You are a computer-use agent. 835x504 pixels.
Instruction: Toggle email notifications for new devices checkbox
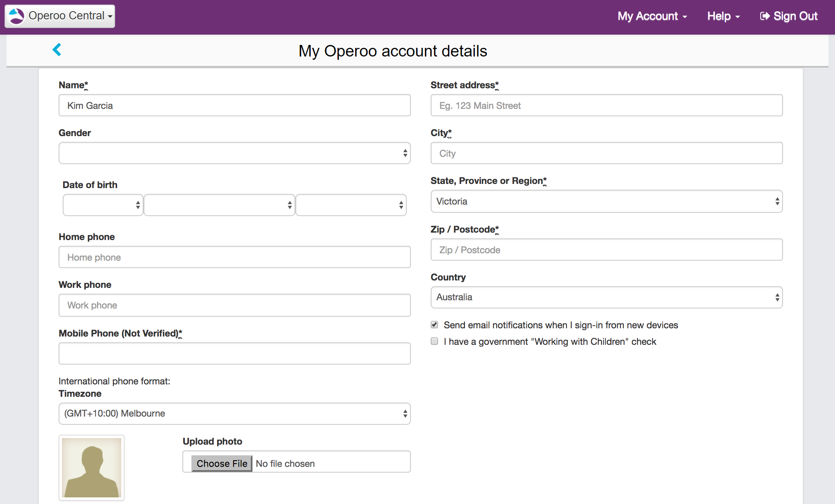434,325
